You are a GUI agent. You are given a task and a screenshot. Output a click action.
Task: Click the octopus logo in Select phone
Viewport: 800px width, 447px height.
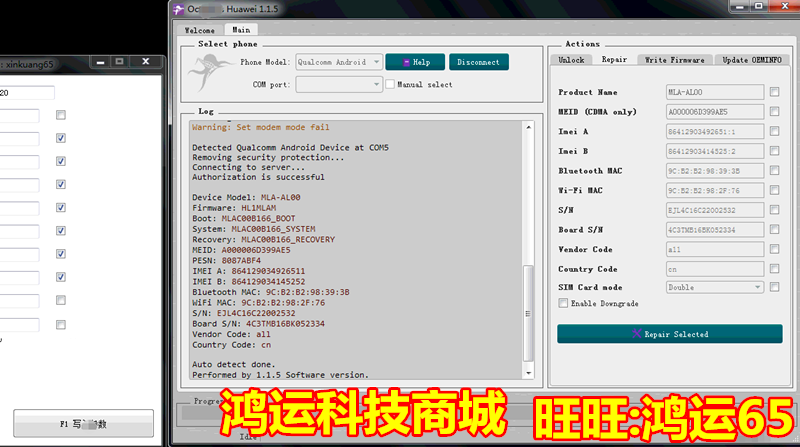(x=209, y=72)
